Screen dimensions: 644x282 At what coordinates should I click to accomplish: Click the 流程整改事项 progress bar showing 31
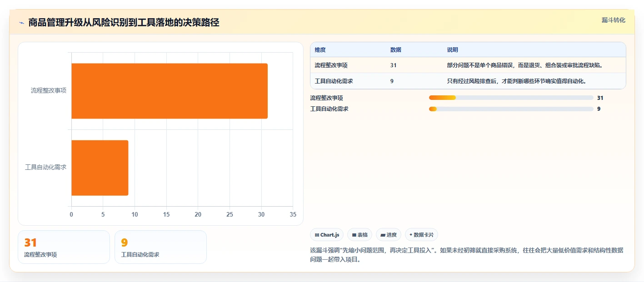click(511, 98)
